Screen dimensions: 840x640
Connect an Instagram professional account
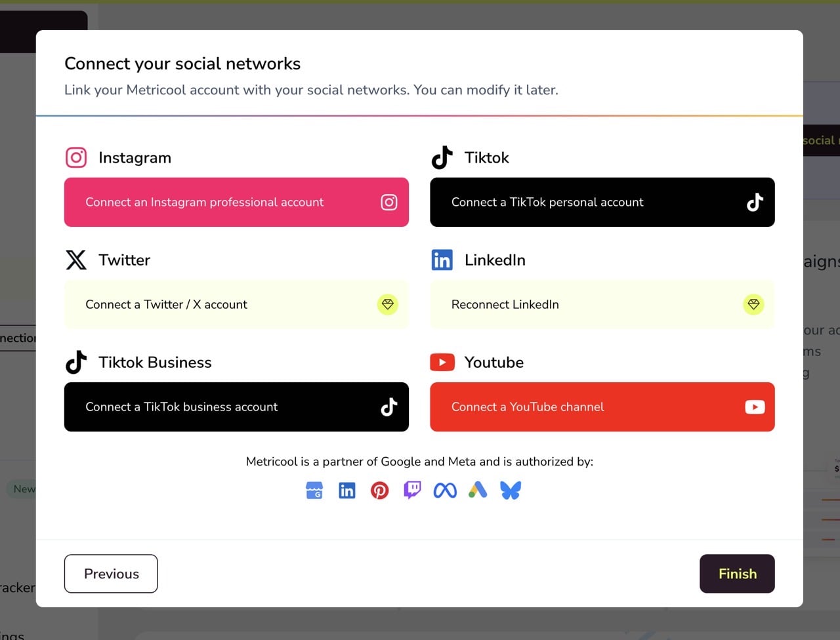236,202
